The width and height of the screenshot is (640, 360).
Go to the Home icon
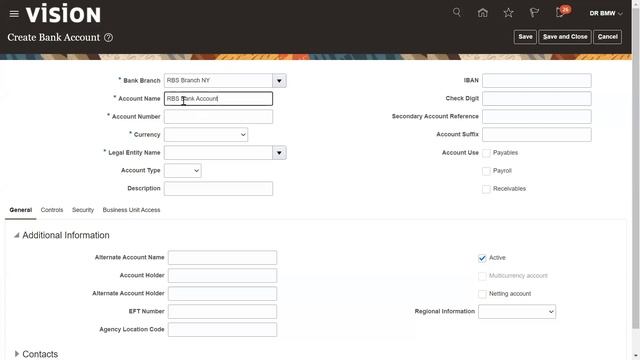[x=482, y=13]
